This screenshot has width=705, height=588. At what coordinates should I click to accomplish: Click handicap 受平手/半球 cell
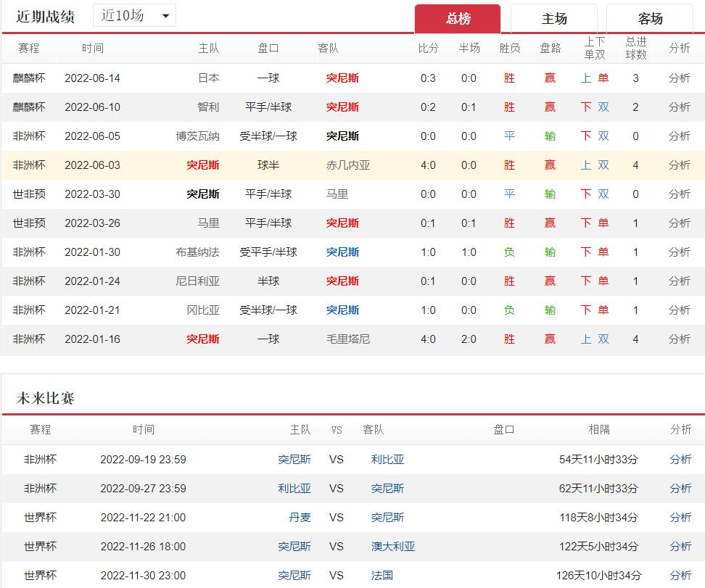tap(268, 252)
